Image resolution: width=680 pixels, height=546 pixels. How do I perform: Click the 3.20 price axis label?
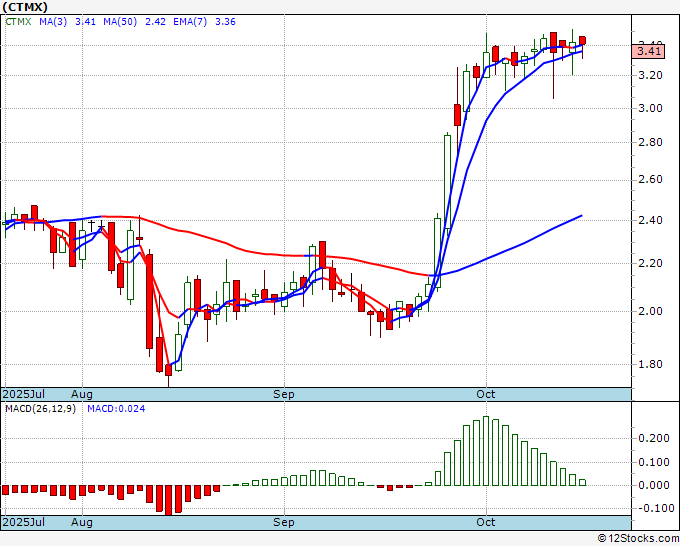[651, 75]
